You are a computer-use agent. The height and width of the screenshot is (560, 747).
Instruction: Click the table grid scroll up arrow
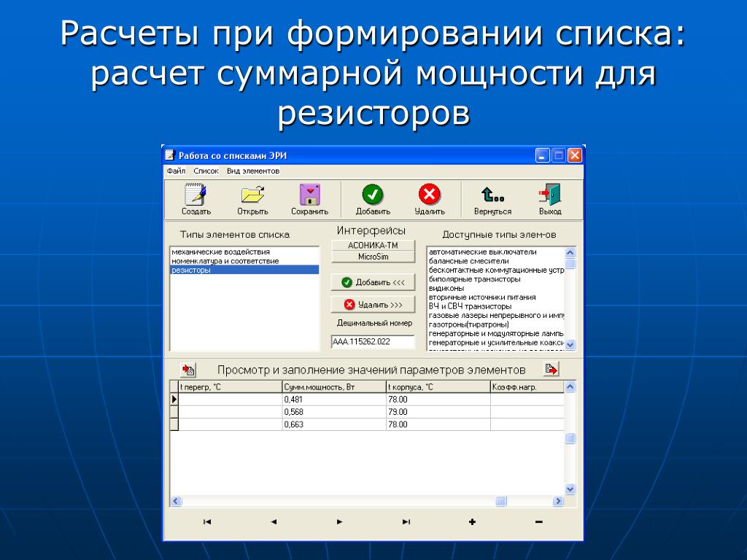tap(570, 386)
